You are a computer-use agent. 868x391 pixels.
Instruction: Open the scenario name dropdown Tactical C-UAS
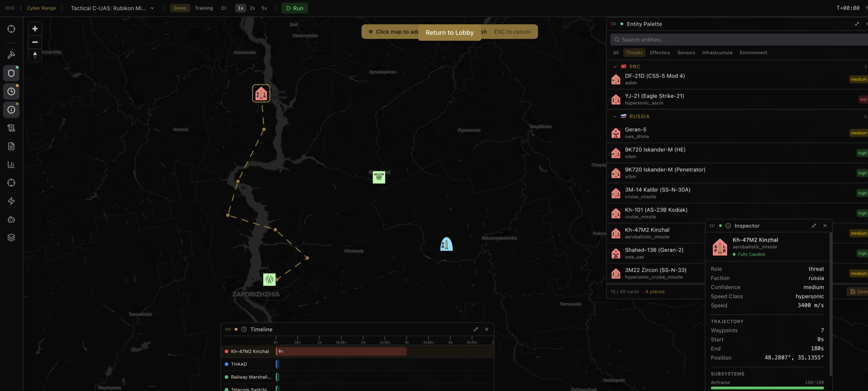click(x=113, y=8)
